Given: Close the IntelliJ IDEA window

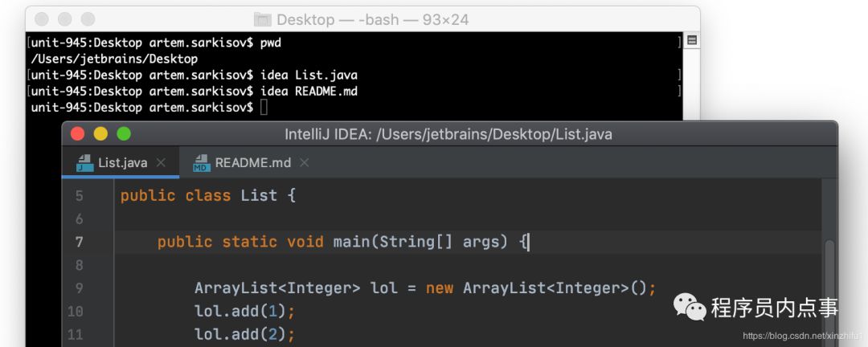Looking at the screenshot, I should point(77,134).
